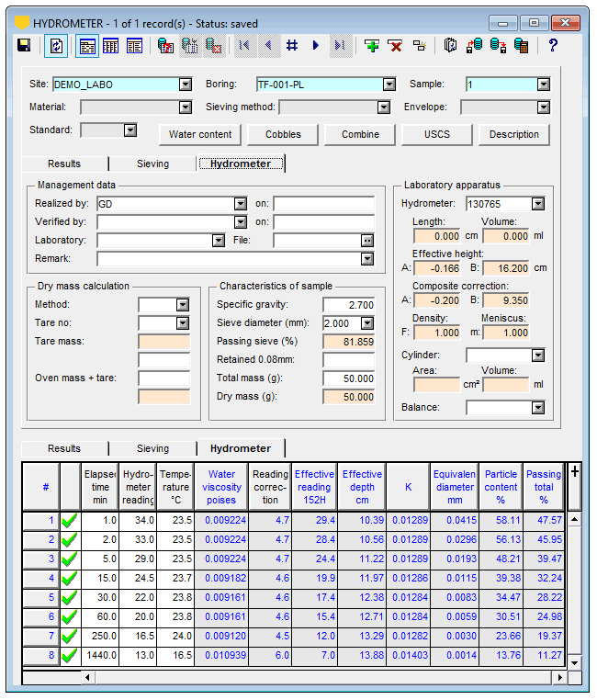Select the upper Hydrometer tab
597x700 pixels.
[241, 164]
